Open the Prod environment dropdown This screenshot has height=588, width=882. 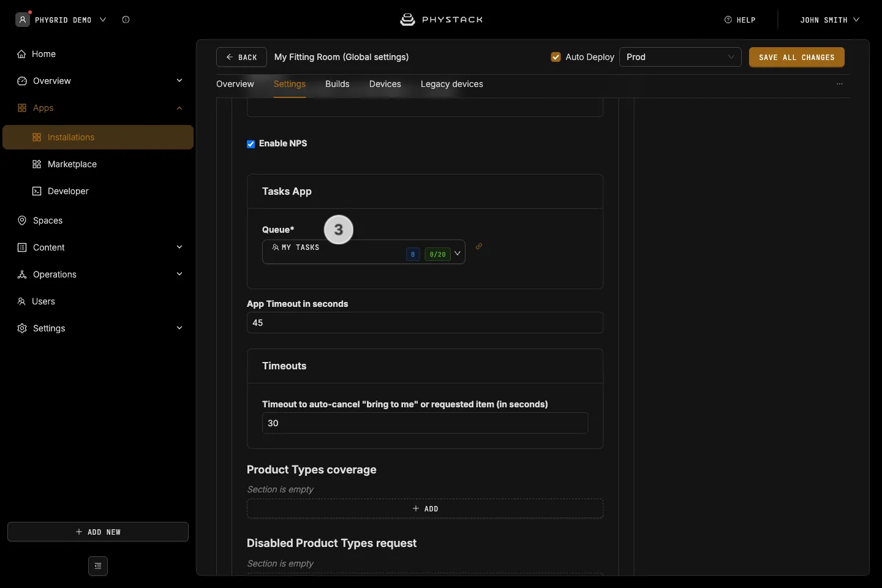(680, 57)
